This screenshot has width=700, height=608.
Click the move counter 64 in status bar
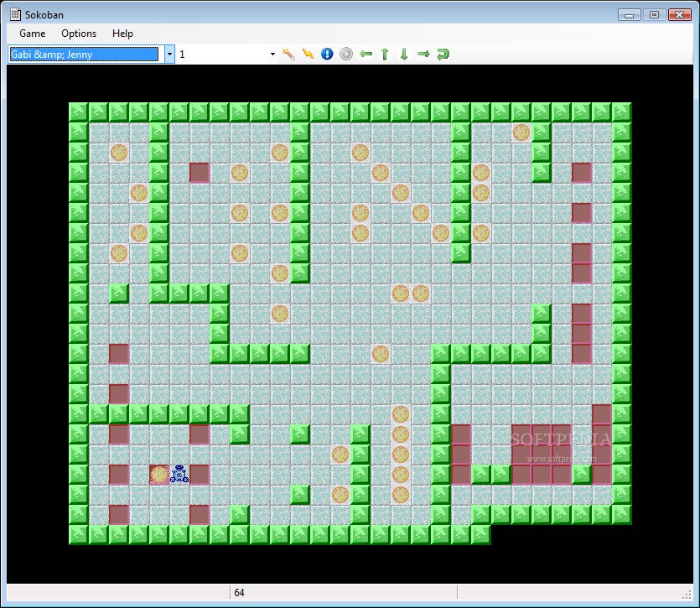(239, 593)
